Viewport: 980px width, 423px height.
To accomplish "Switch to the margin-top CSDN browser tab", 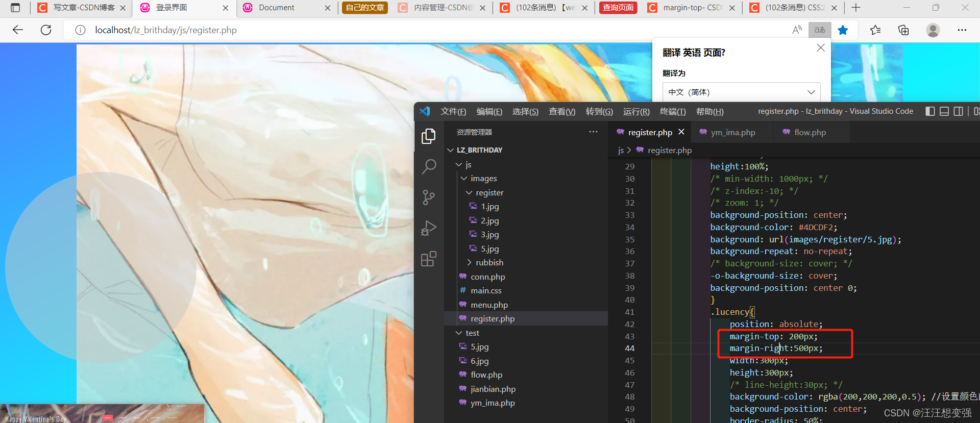I will (x=692, y=8).
